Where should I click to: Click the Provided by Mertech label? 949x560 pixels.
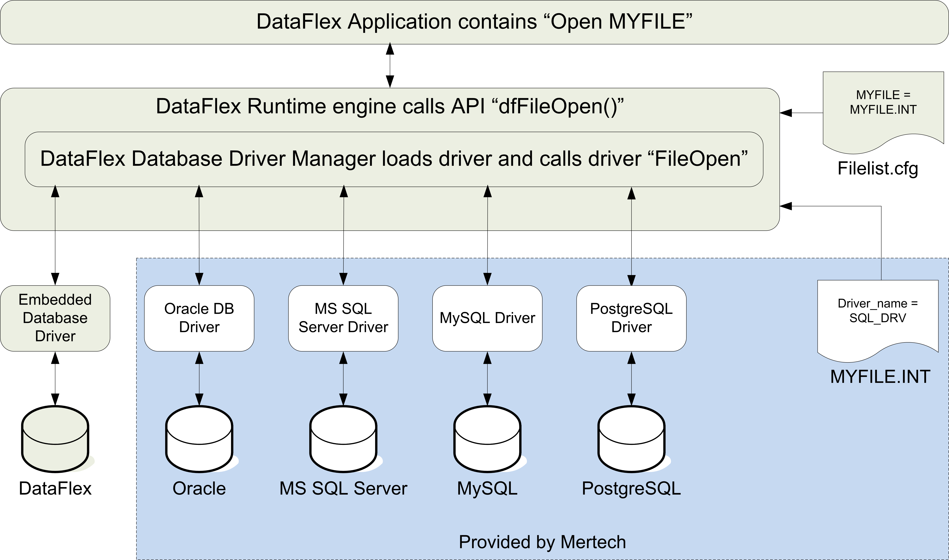542,542
